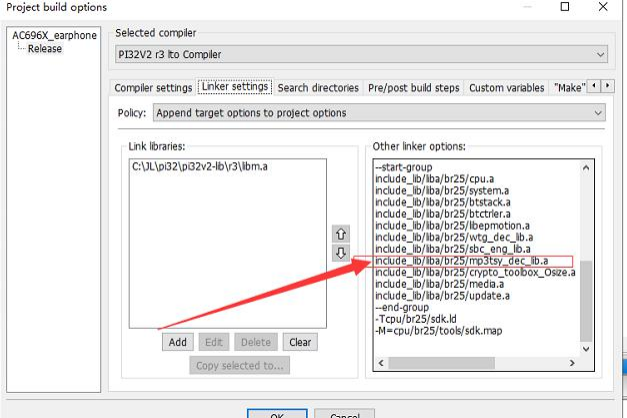
Task: Click the libepmotion.a linker option line
Action: pyautogui.click(x=452, y=226)
